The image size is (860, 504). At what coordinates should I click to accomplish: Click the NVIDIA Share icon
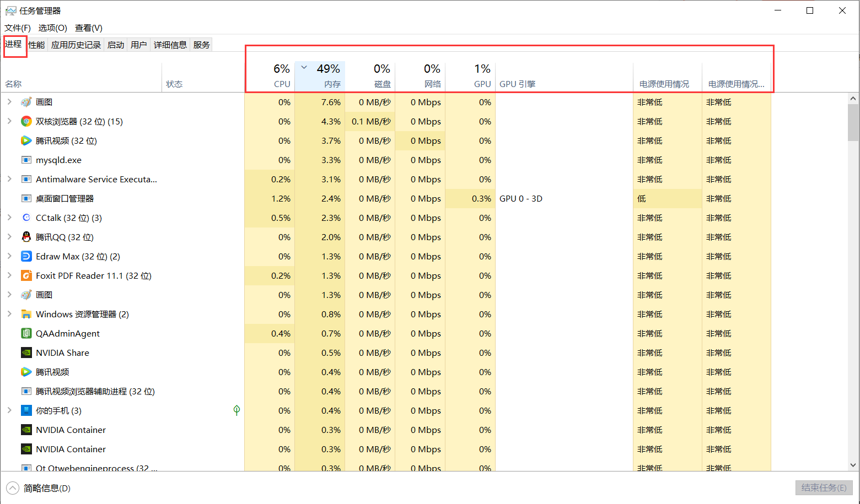26,353
